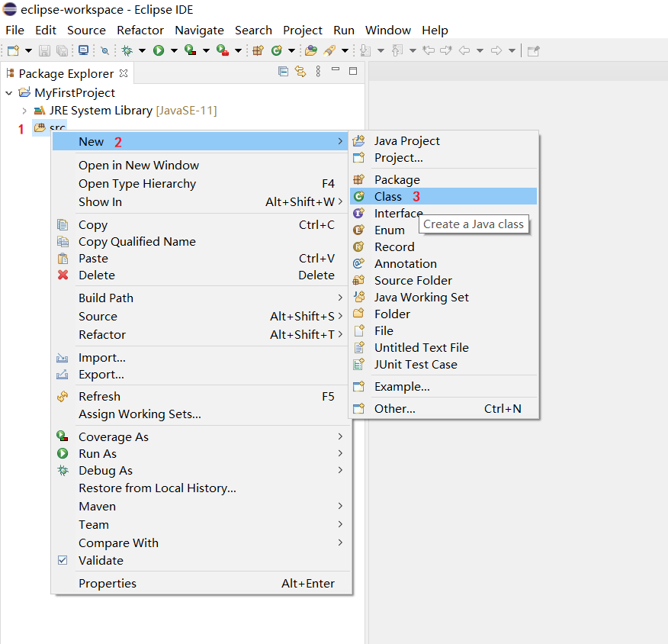Minimize the Package Explorer view
Image resolution: width=668 pixels, height=644 pixels.
click(x=336, y=69)
